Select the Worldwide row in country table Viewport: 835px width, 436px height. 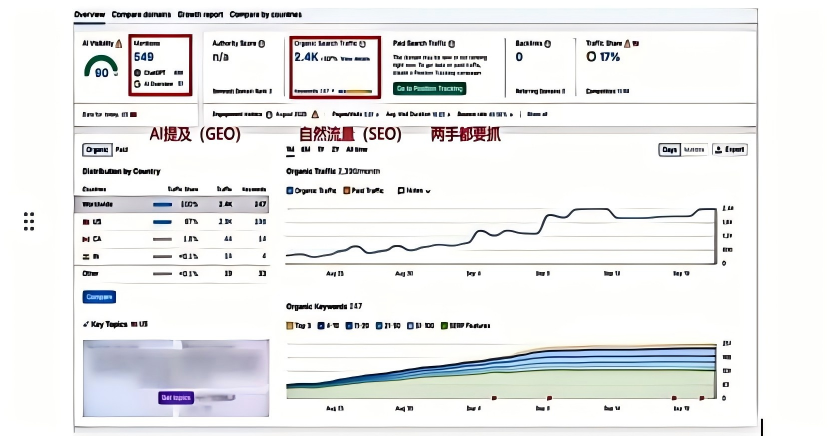[x=174, y=203]
